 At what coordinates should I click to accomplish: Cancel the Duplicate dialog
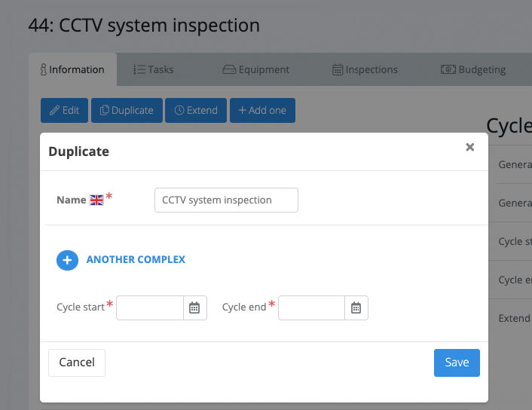coord(77,363)
